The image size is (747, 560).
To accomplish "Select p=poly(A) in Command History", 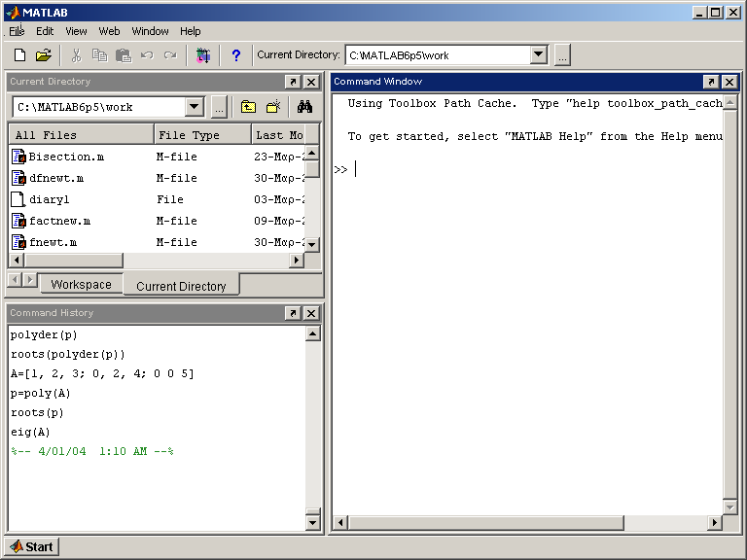I will point(41,394).
